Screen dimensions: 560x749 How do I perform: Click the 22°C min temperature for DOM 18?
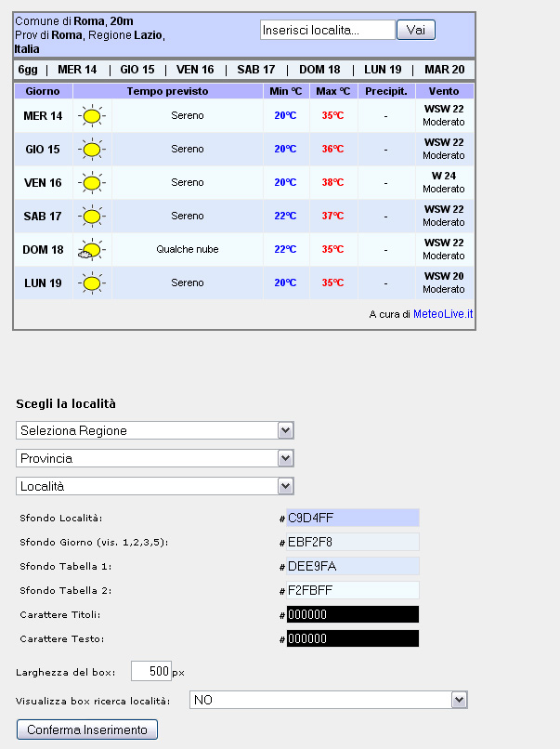click(x=285, y=249)
